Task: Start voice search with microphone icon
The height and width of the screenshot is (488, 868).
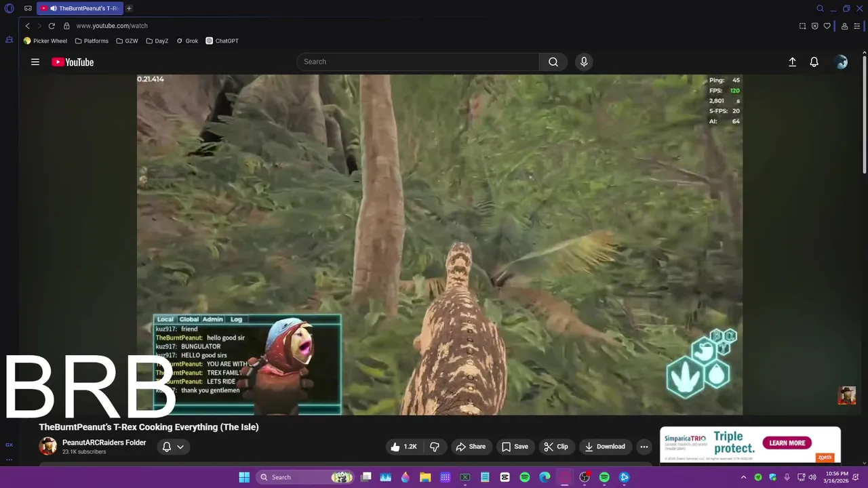Action: [584, 62]
